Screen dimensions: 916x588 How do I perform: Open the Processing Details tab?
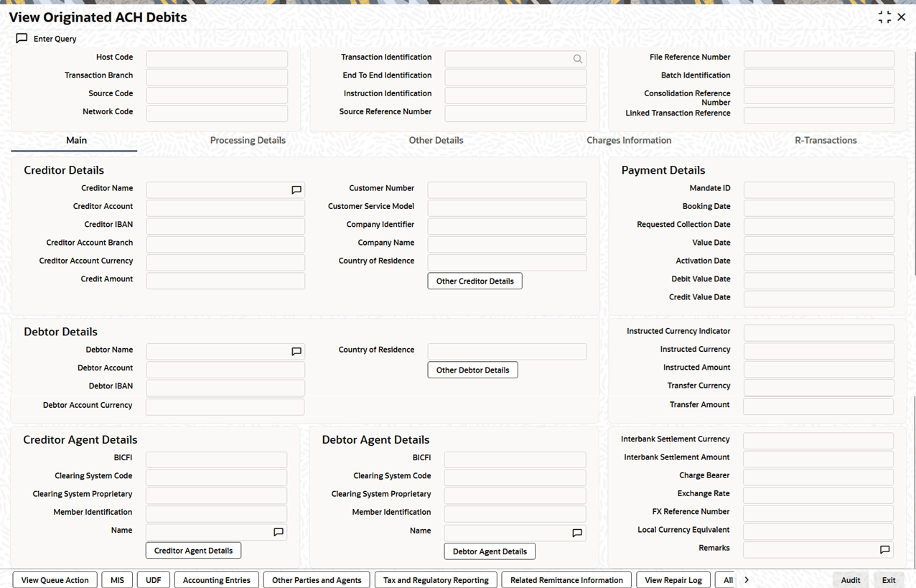point(248,140)
